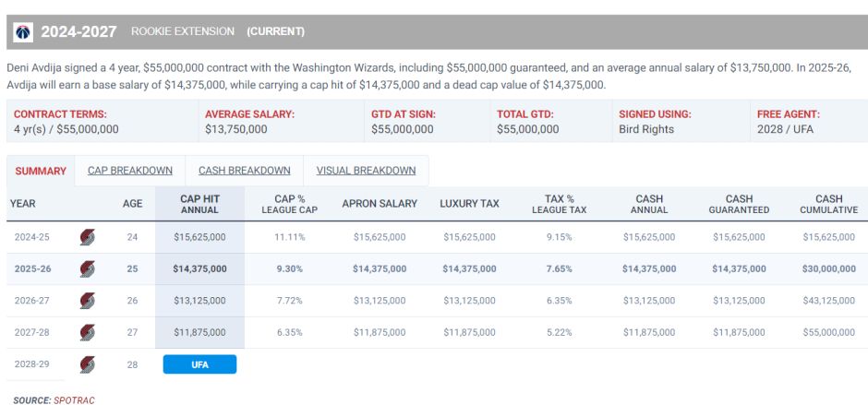Click the blue UFA badge
This screenshot has width=868, height=405.
199,364
